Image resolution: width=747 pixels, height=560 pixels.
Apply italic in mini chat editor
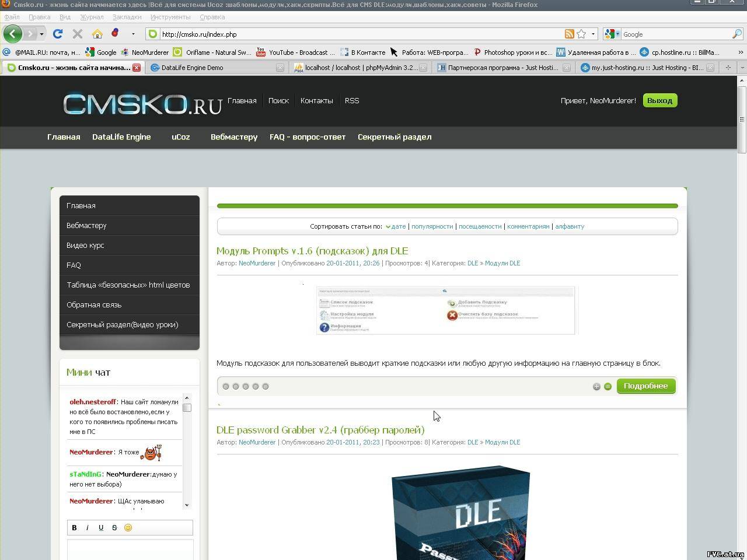88,527
